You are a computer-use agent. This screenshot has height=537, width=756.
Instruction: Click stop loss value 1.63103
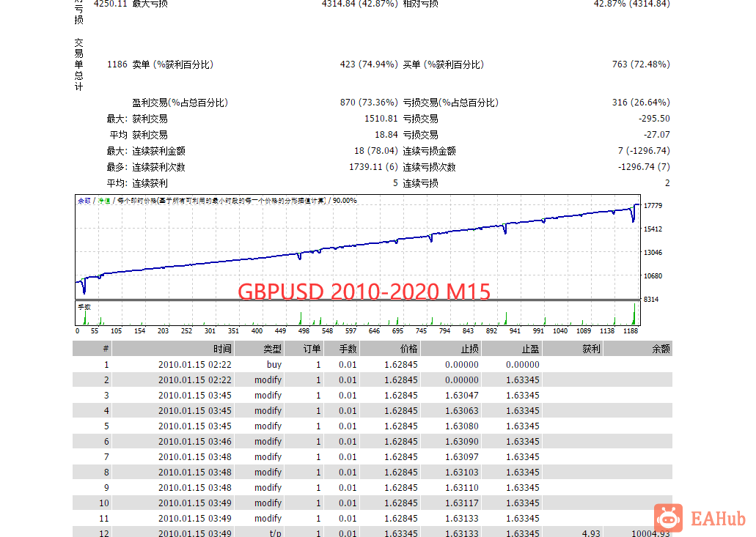462,473
